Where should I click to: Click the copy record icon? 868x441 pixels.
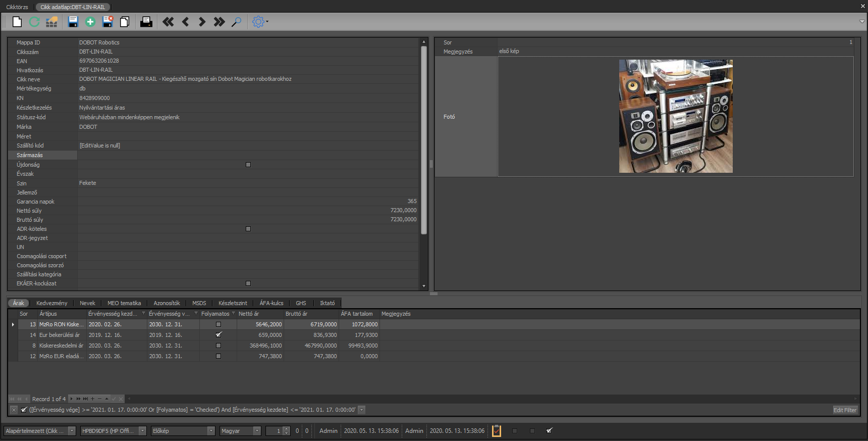pos(125,22)
